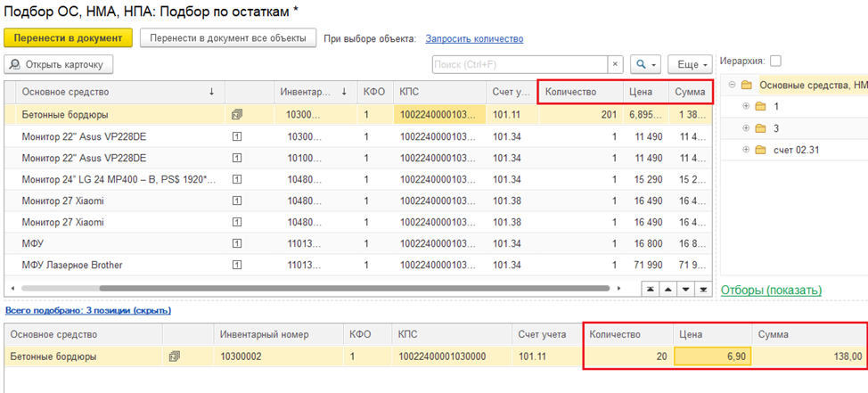This screenshot has width=868, height=393.
Task: Click the yellow Перенести в документ button
Action: pos(68,38)
